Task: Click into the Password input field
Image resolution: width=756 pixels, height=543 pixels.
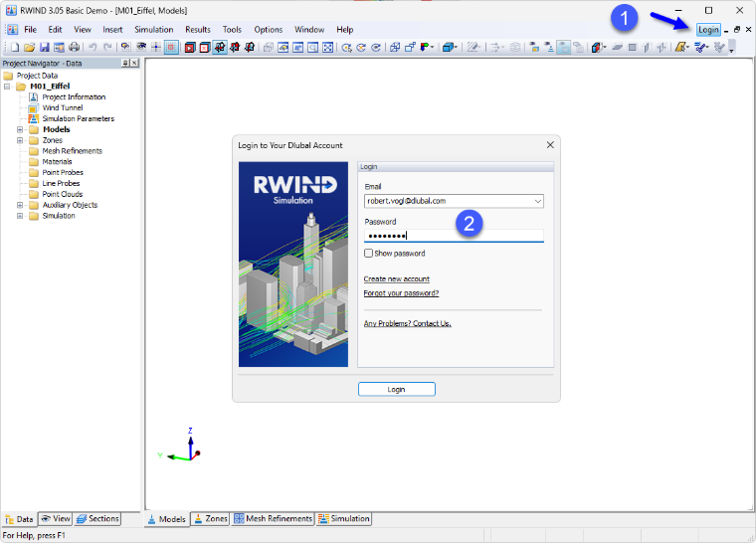Action: point(454,236)
